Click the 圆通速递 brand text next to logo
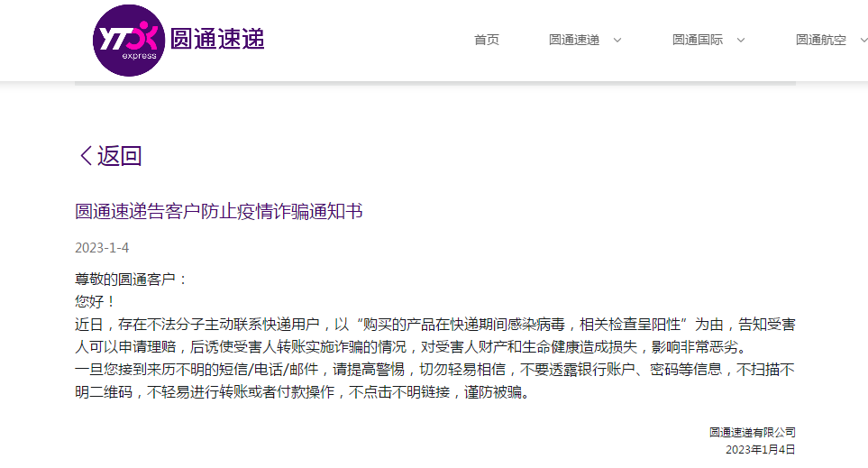The width and height of the screenshot is (868, 468). tap(217, 39)
